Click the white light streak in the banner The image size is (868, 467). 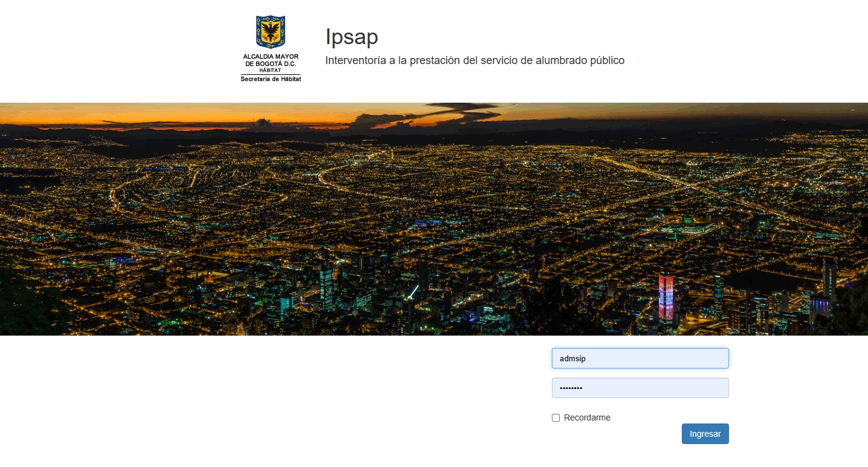tap(413, 292)
